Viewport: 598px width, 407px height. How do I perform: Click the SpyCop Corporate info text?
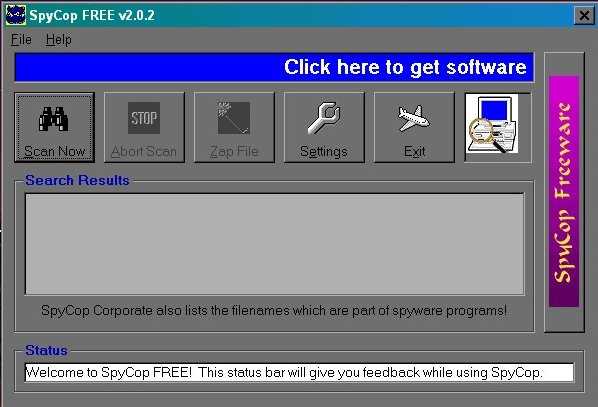click(274, 311)
